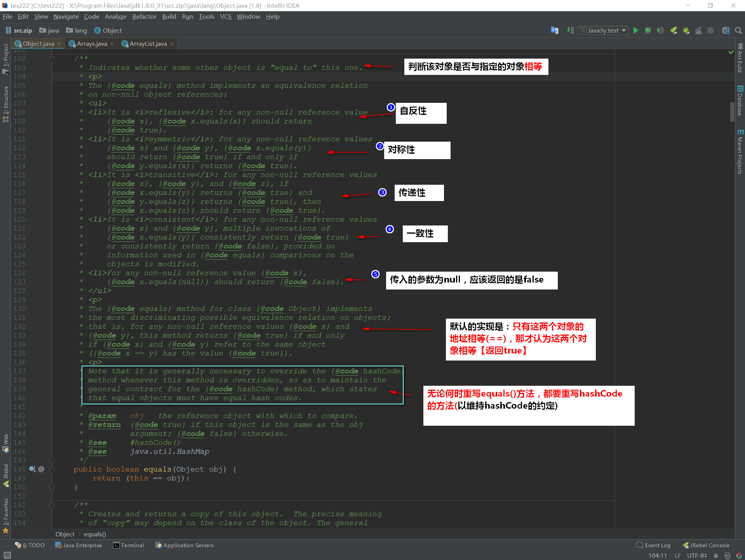Click the Make Project build icon

pyautogui.click(x=570, y=30)
